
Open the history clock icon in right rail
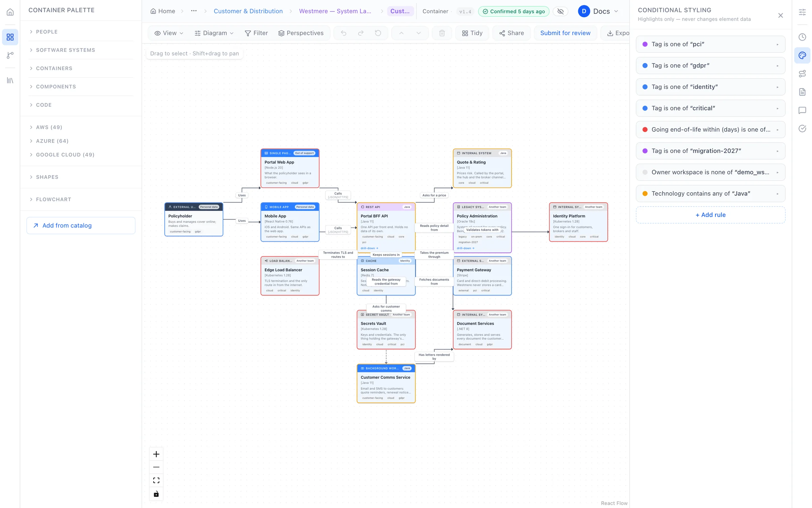(802, 37)
